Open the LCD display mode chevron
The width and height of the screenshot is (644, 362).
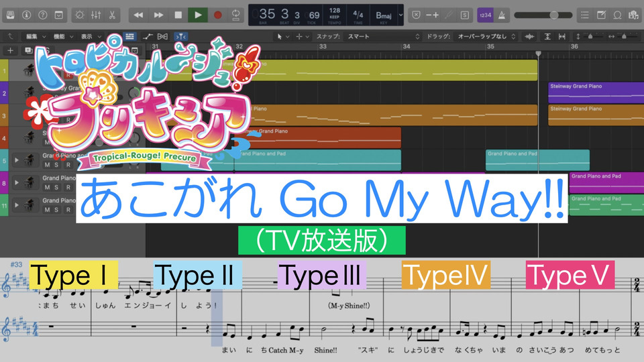click(x=401, y=15)
